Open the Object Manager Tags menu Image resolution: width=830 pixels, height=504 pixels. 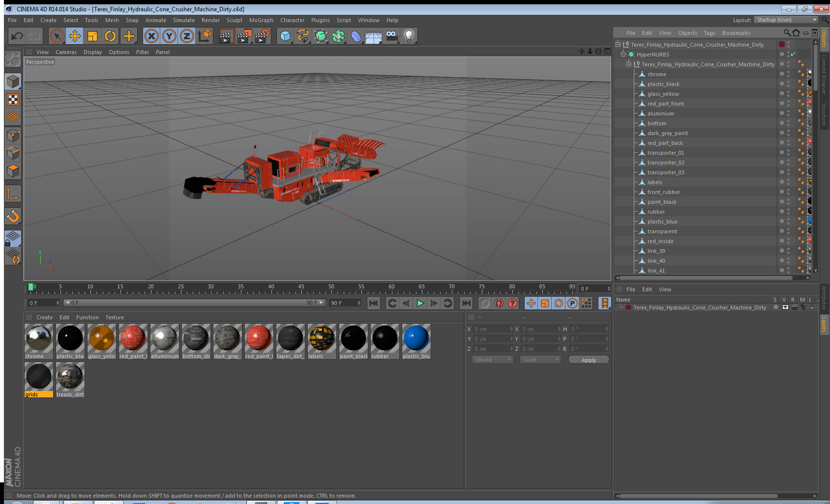pyautogui.click(x=710, y=33)
